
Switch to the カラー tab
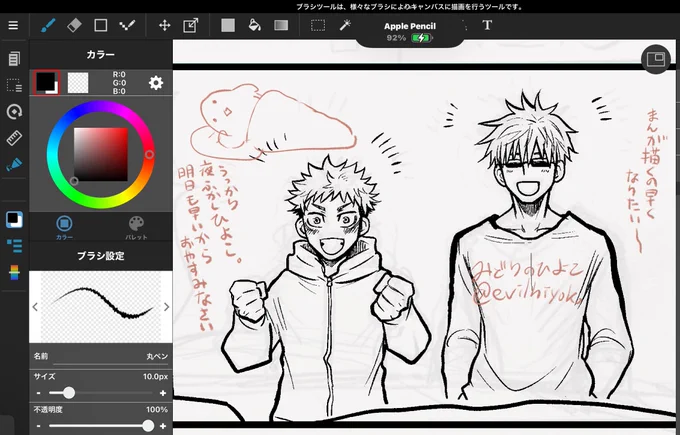pos(64,228)
